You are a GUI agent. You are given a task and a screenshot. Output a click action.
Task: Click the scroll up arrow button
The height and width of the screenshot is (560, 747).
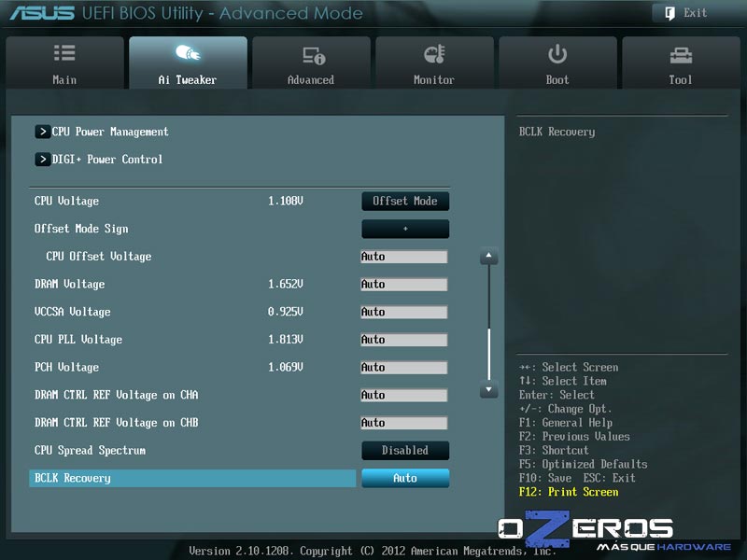click(488, 256)
